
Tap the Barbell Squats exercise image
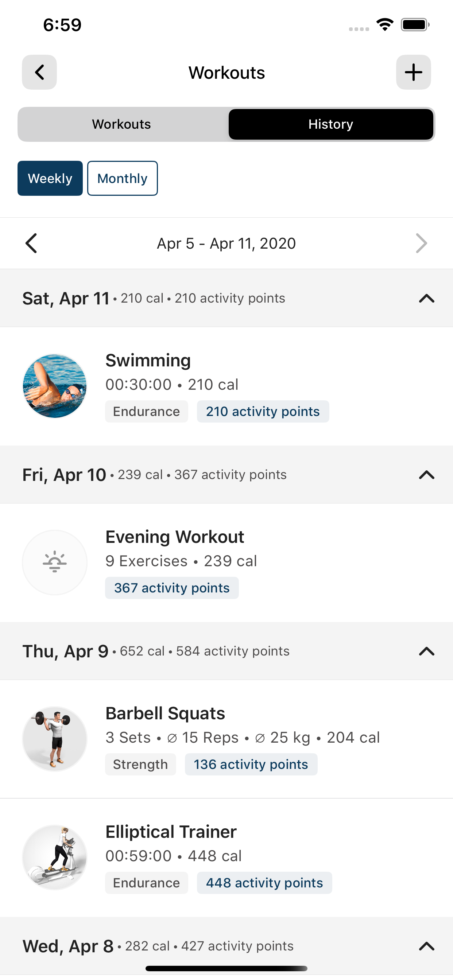55,739
